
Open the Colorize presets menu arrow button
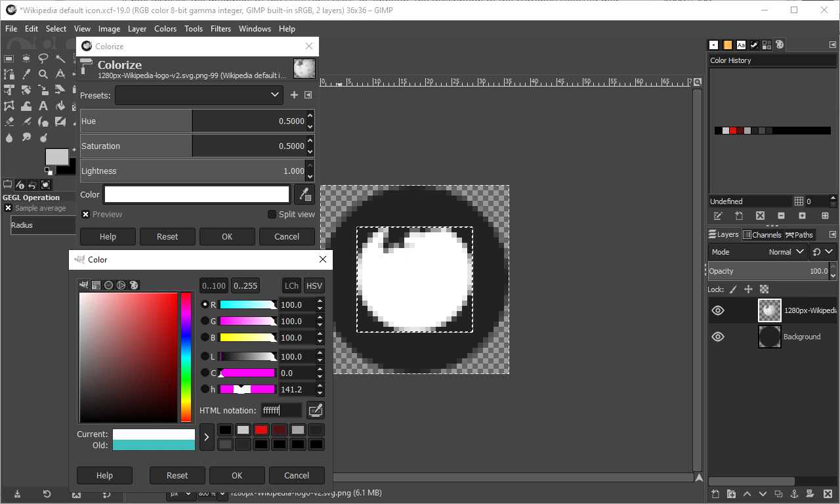[308, 95]
